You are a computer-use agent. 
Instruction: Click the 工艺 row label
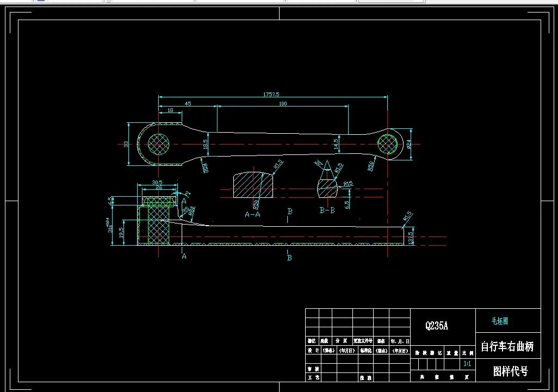(x=313, y=378)
